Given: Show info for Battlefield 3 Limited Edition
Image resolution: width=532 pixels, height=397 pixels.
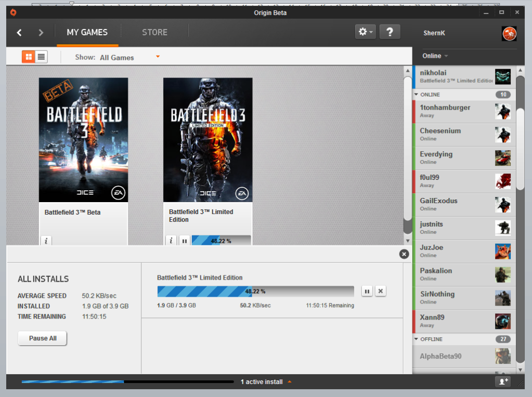Looking at the screenshot, I should 171,241.
